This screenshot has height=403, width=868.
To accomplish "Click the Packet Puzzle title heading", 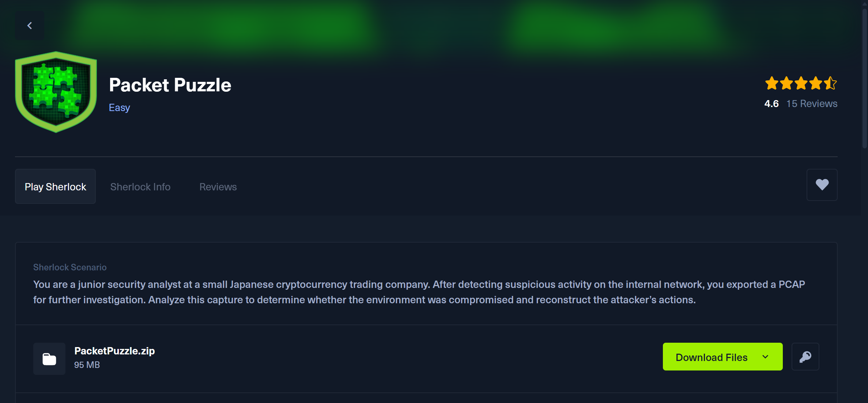I will 170,85.
